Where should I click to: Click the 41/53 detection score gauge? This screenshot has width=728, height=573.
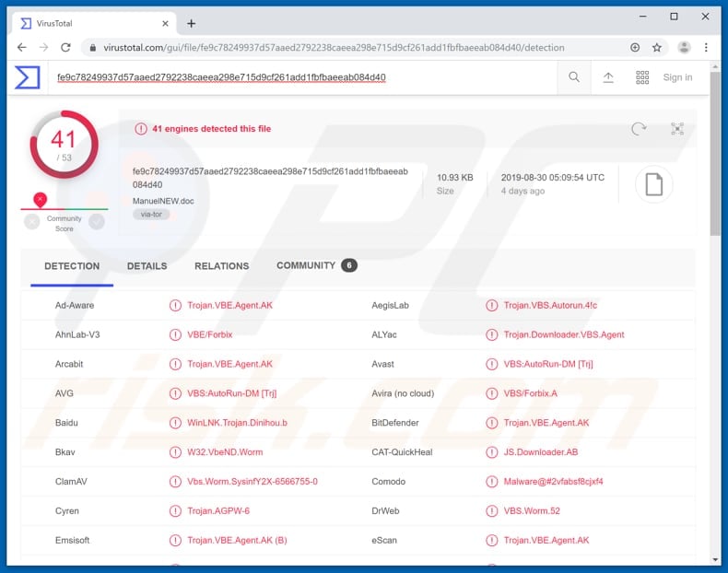65,145
